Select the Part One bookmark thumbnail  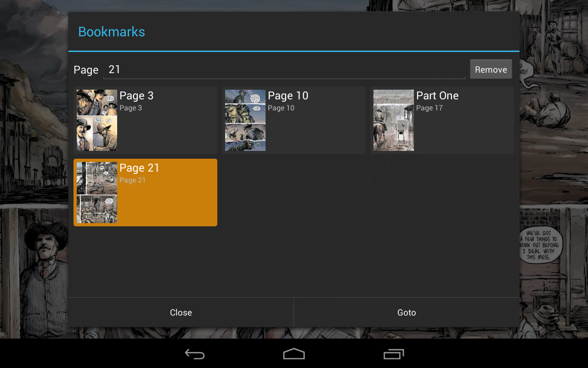coord(394,120)
